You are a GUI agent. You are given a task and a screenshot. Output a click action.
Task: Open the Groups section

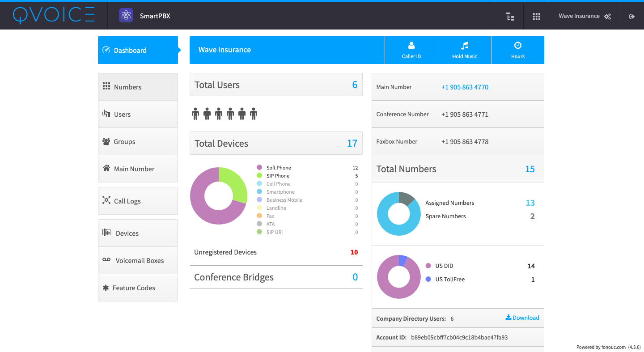138,141
